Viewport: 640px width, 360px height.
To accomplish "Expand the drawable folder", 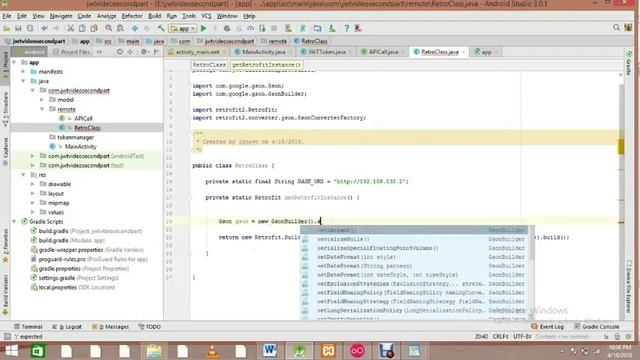I will pyautogui.click(x=33, y=184).
